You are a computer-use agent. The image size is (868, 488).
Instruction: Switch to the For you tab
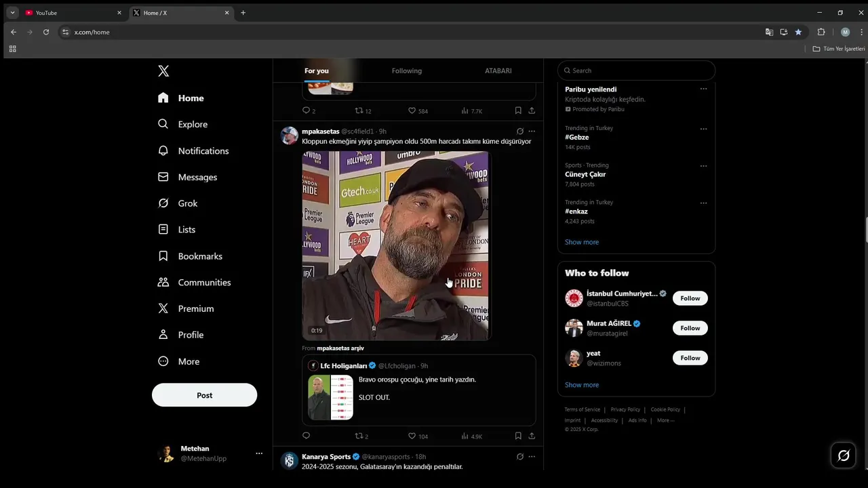point(317,70)
